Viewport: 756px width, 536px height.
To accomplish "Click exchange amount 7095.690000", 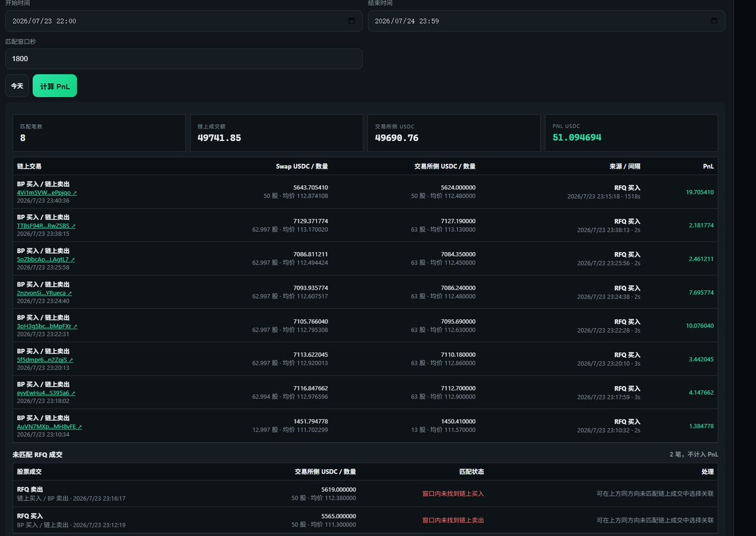I will click(458, 321).
